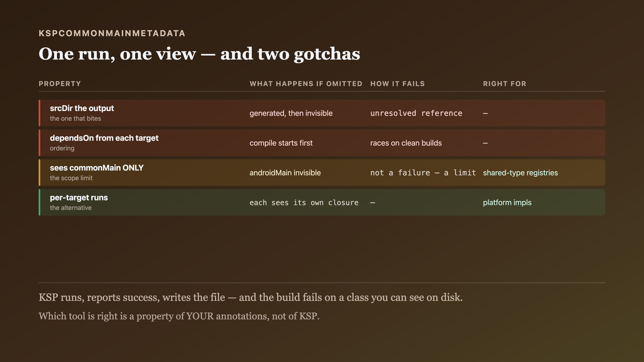Click the cell 'generated, then invisible'
The height and width of the screenshot is (362, 644).
pos(291,113)
